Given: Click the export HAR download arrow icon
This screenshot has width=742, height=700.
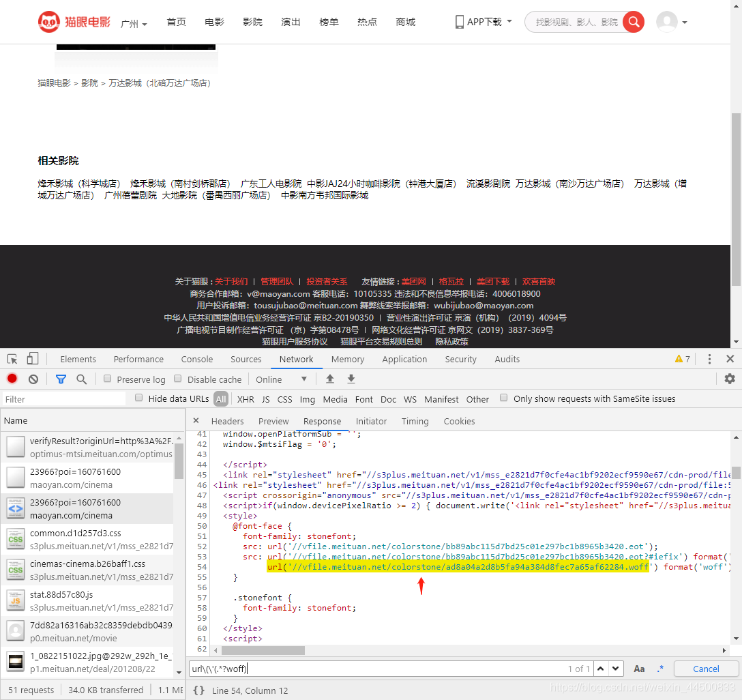Looking at the screenshot, I should pyautogui.click(x=351, y=379).
